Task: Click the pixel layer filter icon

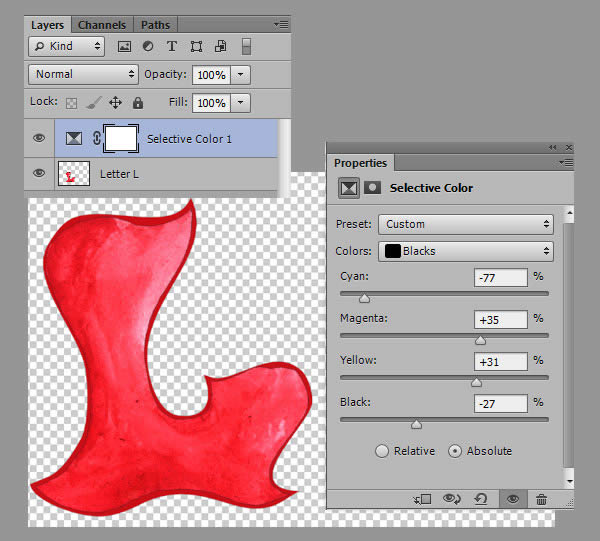Action: coord(124,46)
